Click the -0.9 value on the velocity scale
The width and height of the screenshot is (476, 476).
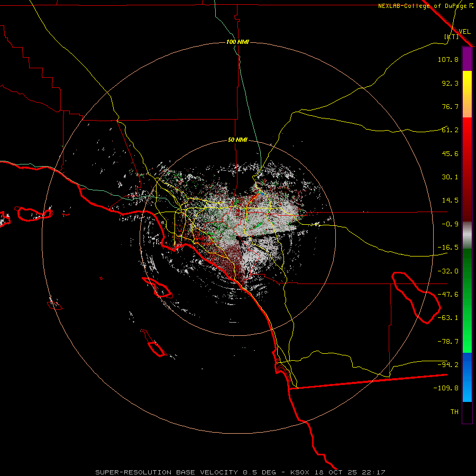[x=450, y=224]
